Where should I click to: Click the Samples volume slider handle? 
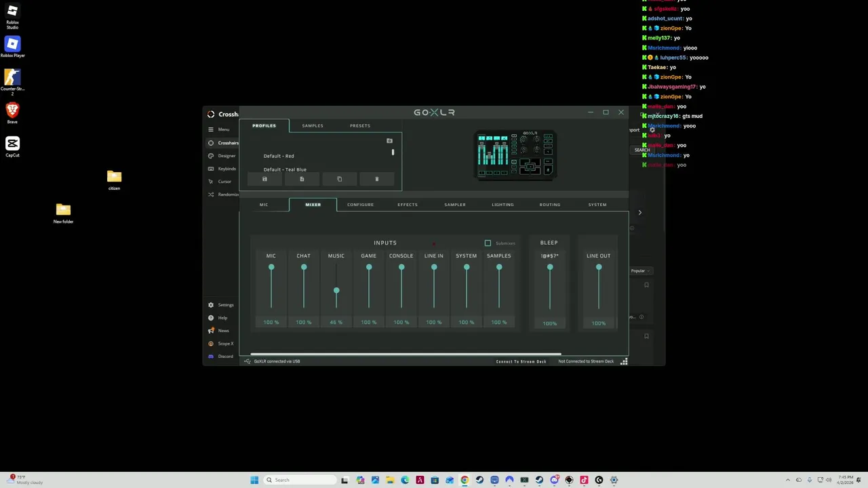499,268
